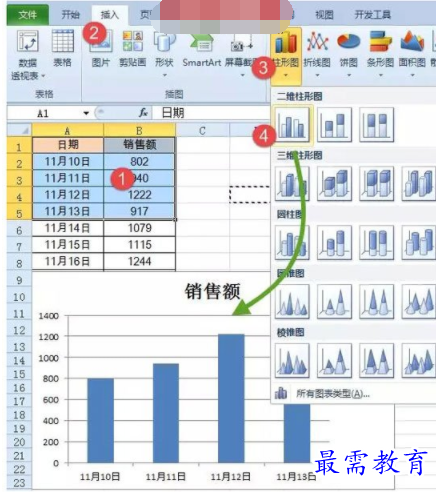Click cell containing 1079
Screen dimensions: 436x494
(x=139, y=228)
